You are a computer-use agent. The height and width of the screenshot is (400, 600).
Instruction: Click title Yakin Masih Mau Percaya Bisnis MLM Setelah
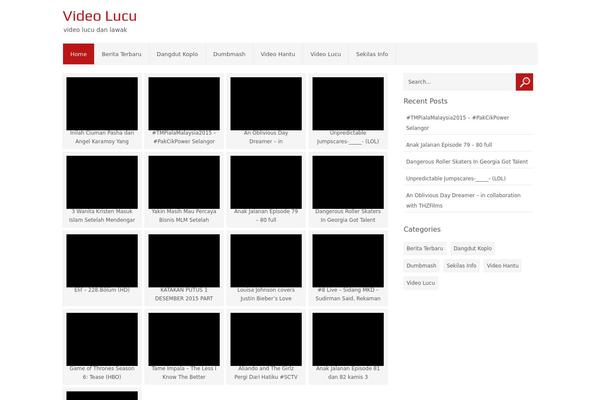point(184,216)
